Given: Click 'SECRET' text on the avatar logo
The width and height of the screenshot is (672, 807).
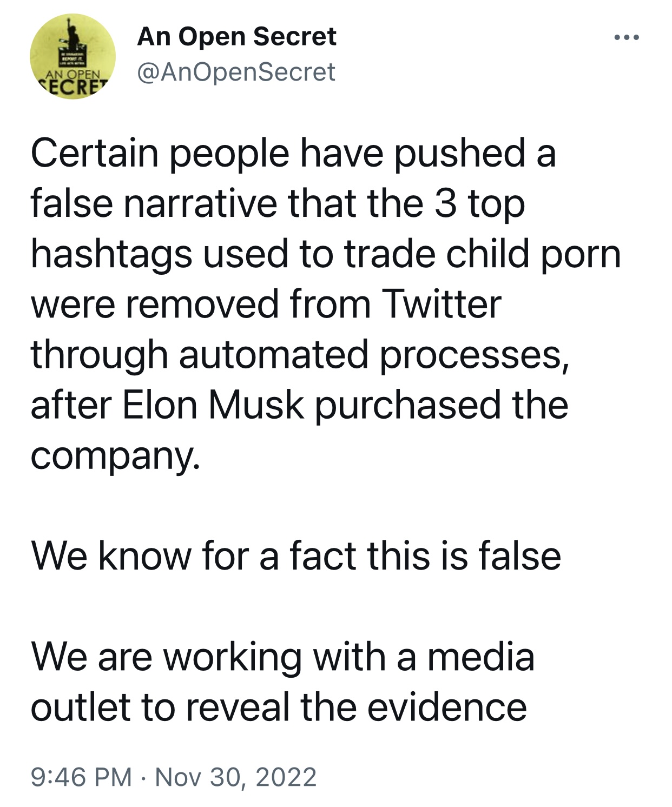Looking at the screenshot, I should pyautogui.click(x=74, y=88).
